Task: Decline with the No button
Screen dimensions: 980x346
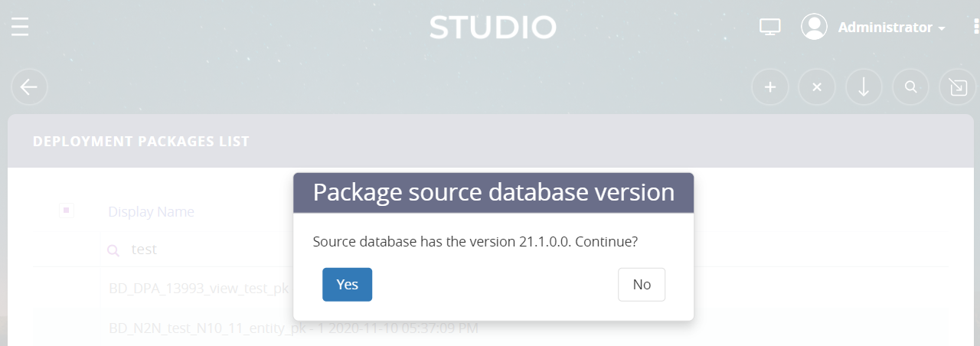Action: [641, 285]
